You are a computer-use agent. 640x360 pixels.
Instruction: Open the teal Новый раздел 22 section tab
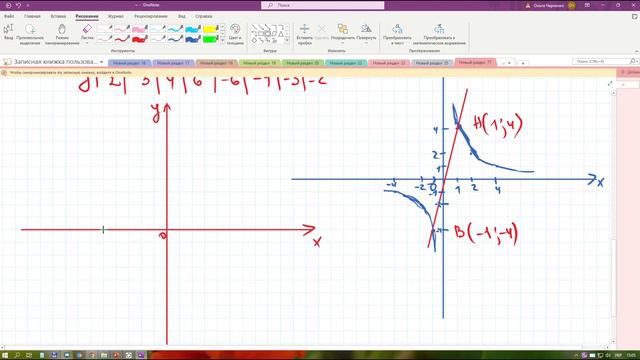pyautogui.click(x=346, y=63)
